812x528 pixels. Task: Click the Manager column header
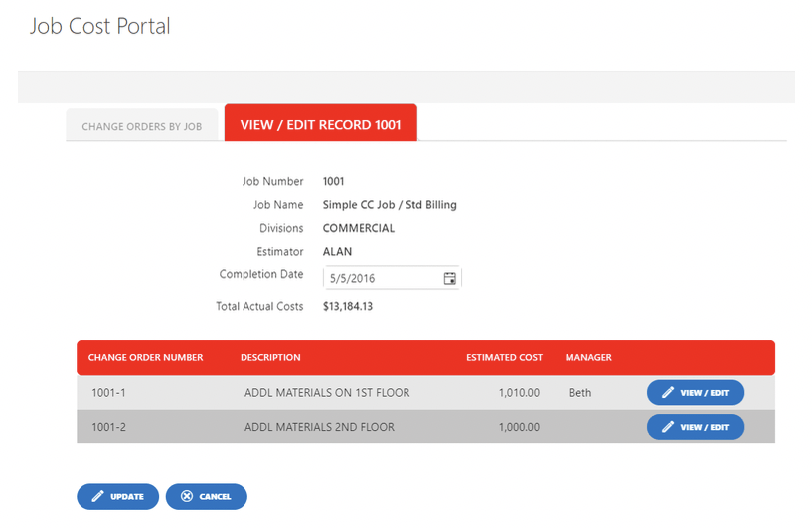click(588, 358)
